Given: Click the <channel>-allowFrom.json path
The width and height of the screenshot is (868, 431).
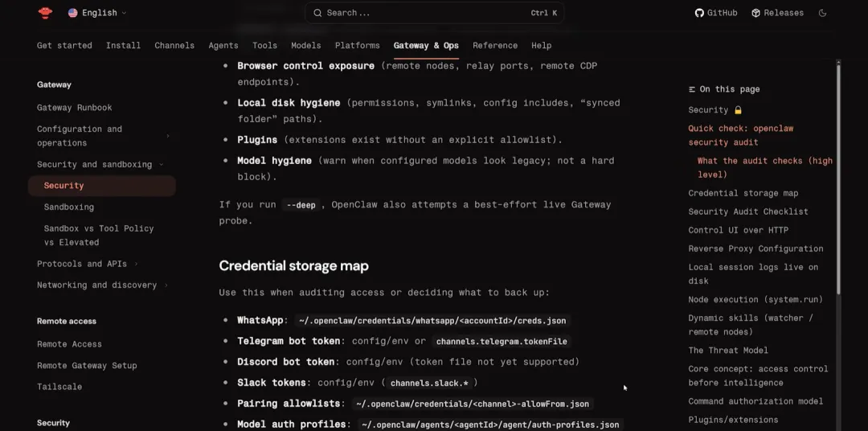Looking at the screenshot, I should coord(473,404).
